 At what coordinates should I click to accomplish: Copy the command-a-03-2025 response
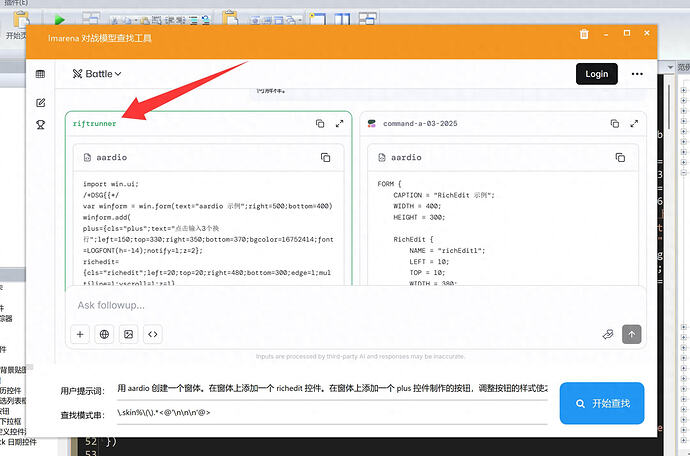pyautogui.click(x=615, y=124)
